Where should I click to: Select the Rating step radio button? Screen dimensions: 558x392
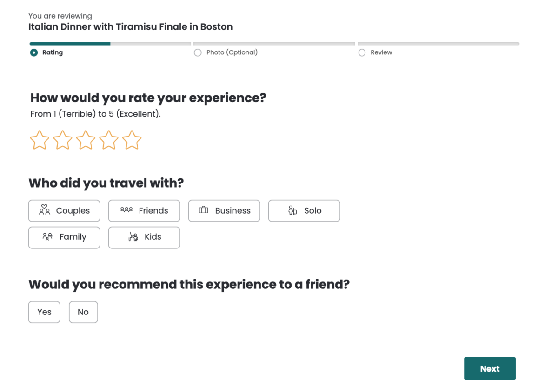(33, 52)
